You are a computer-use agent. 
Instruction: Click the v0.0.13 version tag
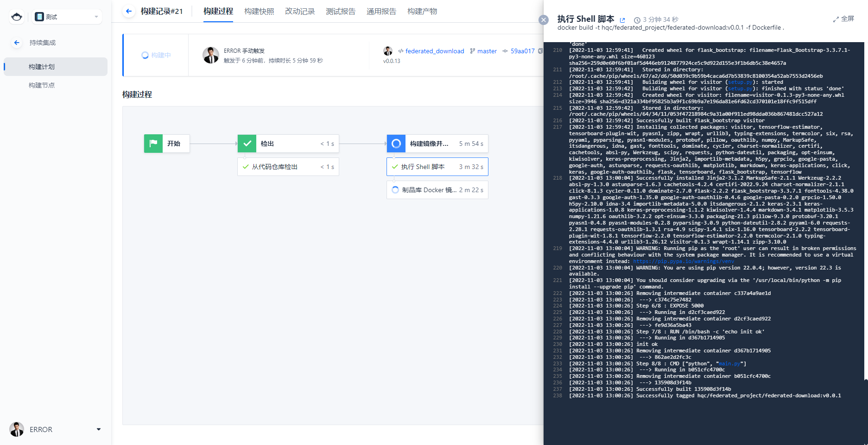point(392,61)
